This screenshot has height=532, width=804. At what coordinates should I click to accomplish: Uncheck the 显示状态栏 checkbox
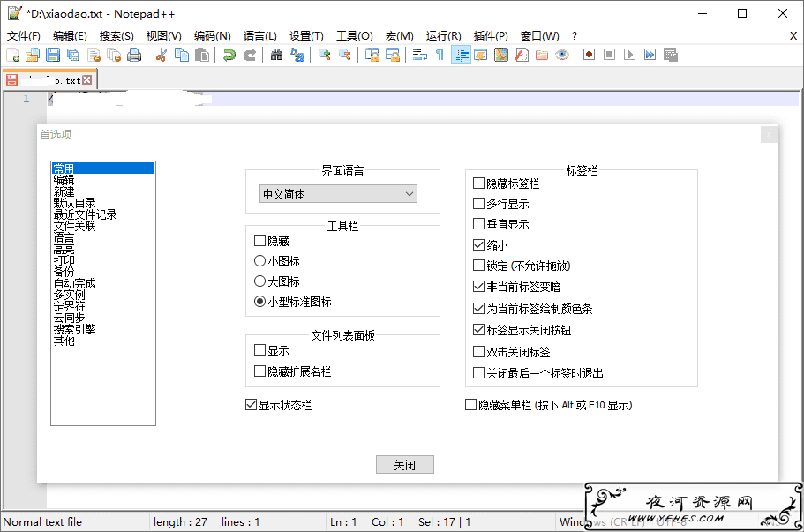pos(251,405)
